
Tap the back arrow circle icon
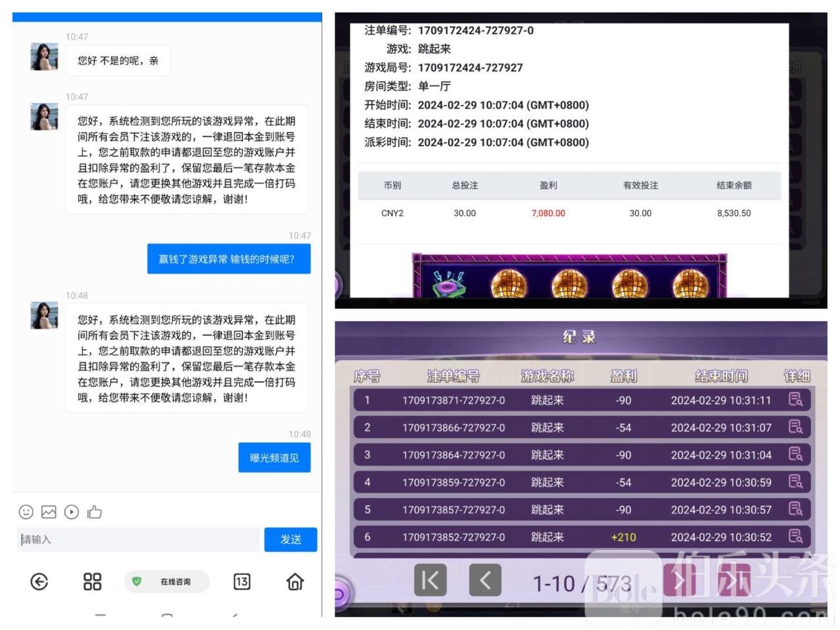[x=39, y=581]
